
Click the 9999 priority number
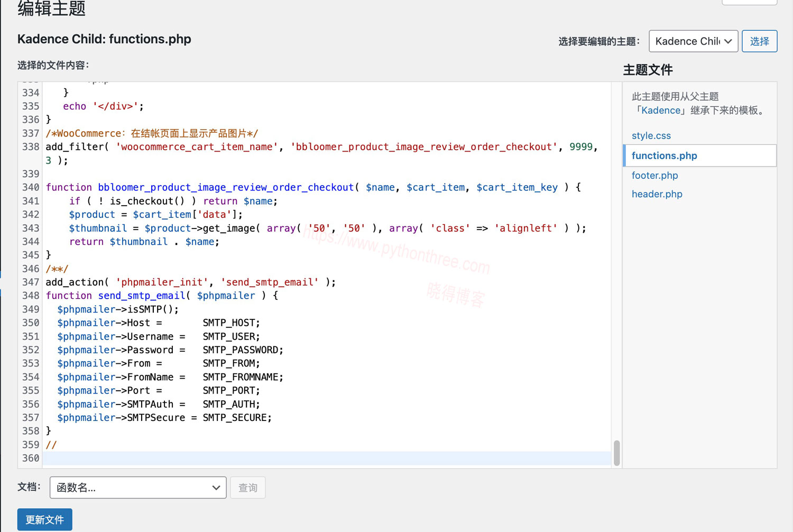pyautogui.click(x=581, y=146)
